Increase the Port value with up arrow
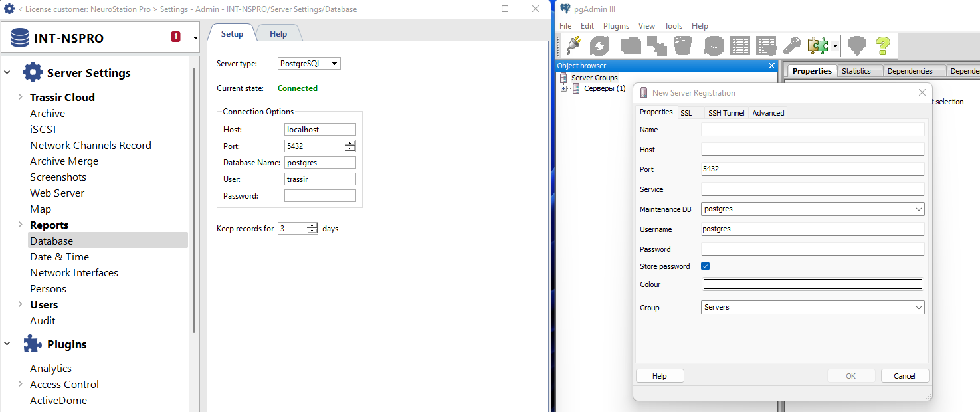The width and height of the screenshot is (980, 412). point(350,143)
